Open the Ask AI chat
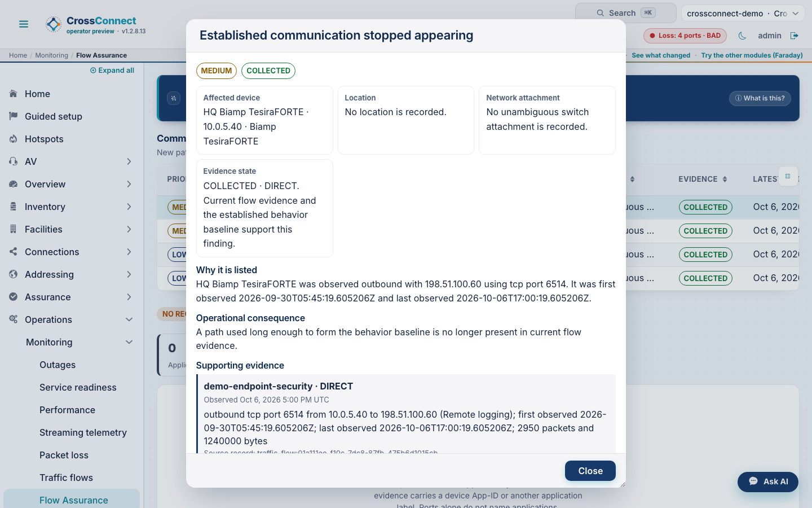This screenshot has width=812, height=508. (768, 481)
